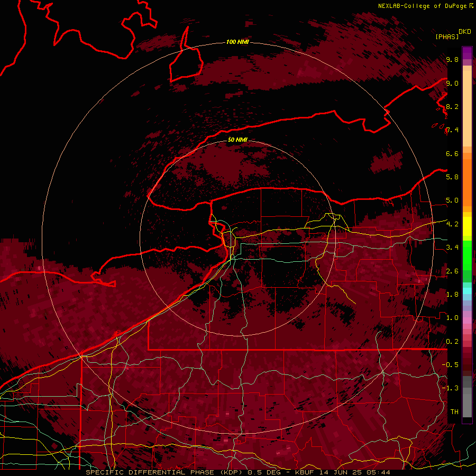Image resolution: width=476 pixels, height=476 pixels.
Task: Pick the cyan band on the color scale
Action: pos(467,290)
